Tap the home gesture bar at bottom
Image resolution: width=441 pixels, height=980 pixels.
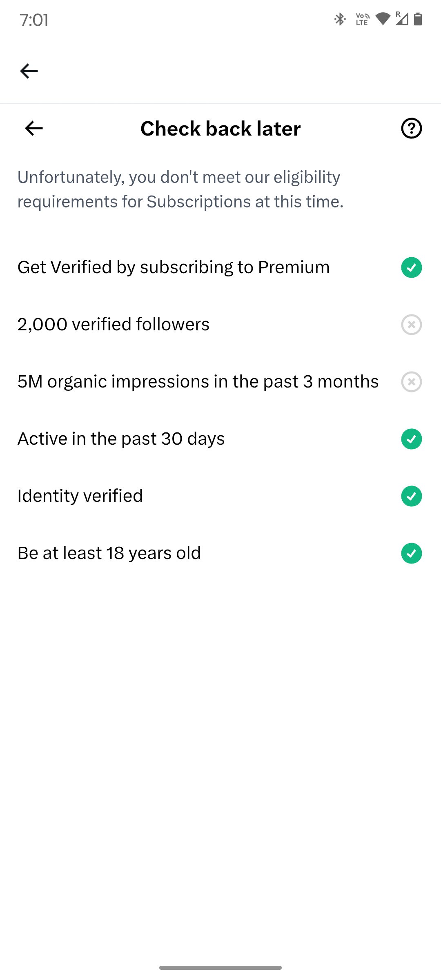[220, 967]
